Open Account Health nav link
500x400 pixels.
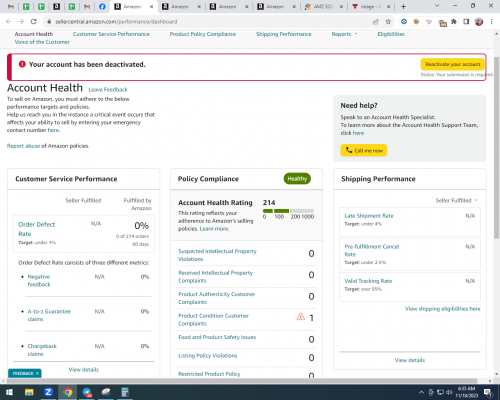[34, 34]
